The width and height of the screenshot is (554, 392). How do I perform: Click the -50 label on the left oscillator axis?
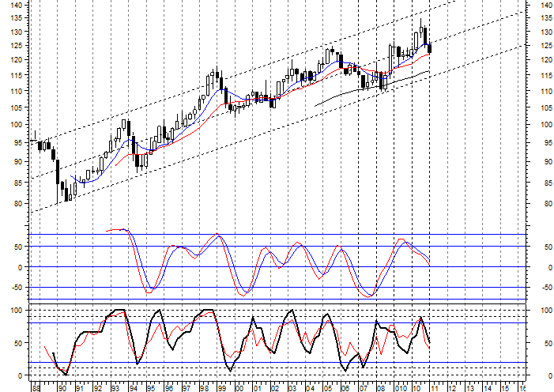[17, 288]
